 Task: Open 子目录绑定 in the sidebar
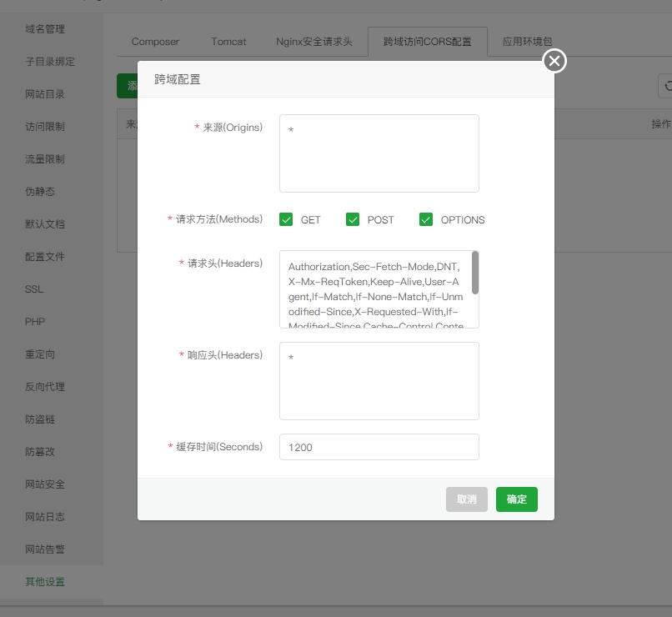(50, 62)
